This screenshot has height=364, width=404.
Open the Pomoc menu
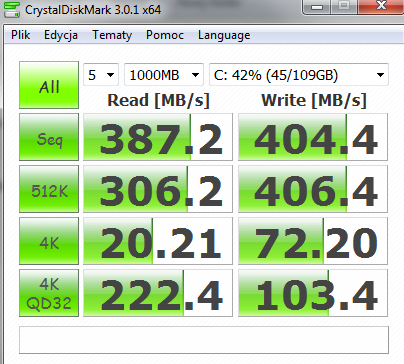(165, 35)
